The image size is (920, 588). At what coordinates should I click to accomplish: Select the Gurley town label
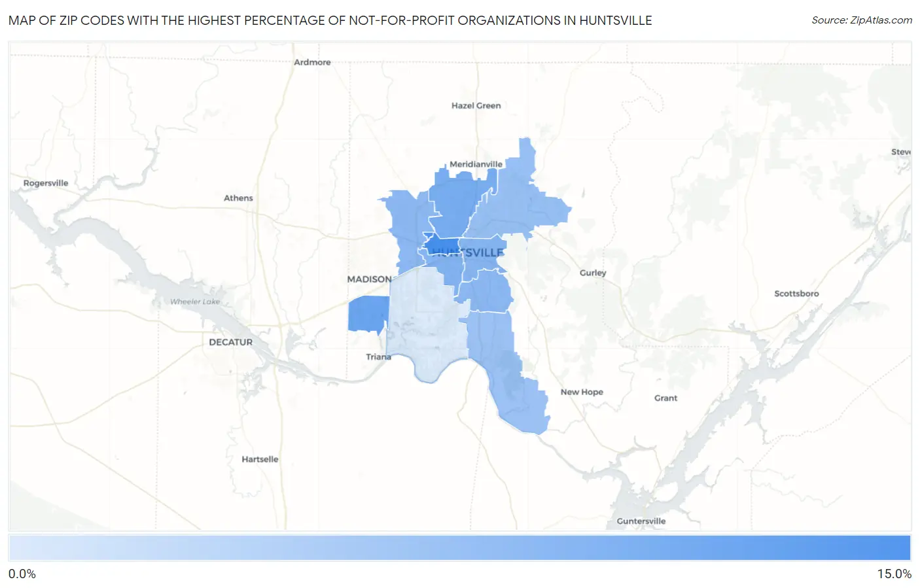[593, 273]
